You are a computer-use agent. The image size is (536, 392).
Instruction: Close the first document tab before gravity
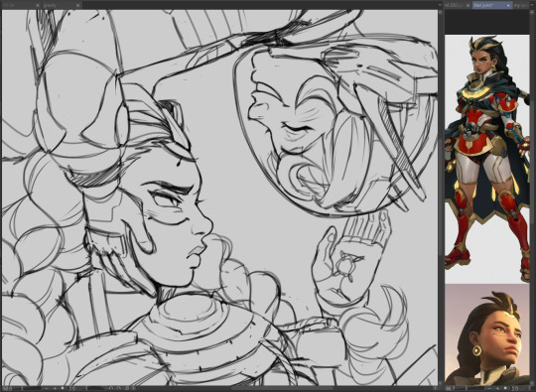[x=38, y=5]
